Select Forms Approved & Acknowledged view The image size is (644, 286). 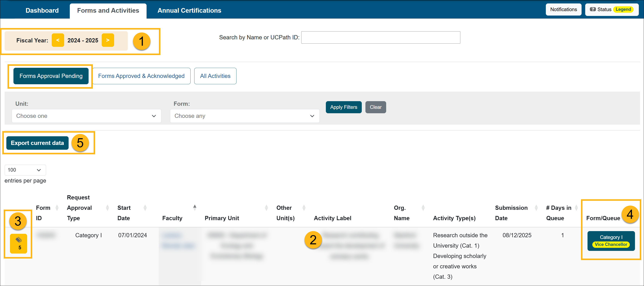coord(141,76)
